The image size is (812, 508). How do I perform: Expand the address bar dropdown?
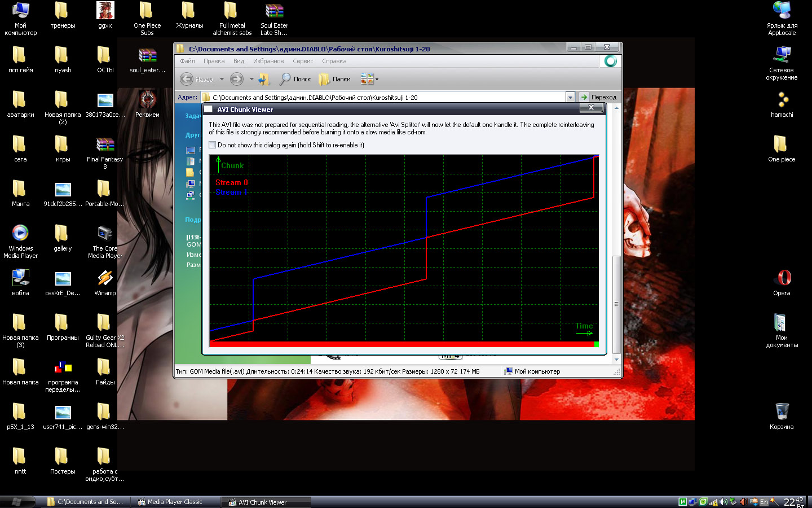point(570,97)
